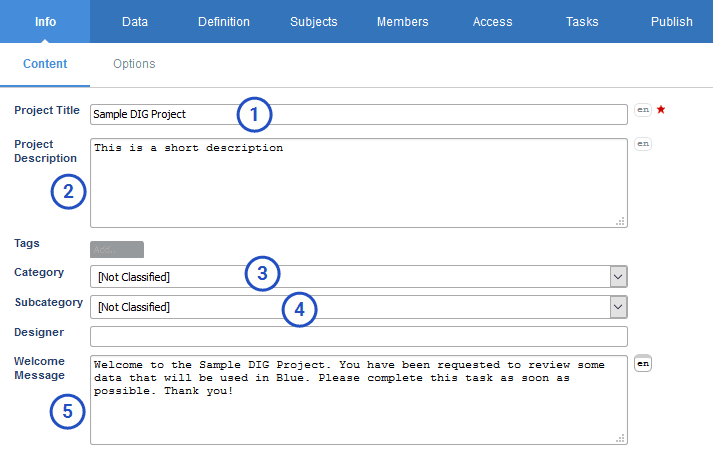Click inside the Welcome Message text area
This screenshot has width=713, height=470.
coord(359,400)
